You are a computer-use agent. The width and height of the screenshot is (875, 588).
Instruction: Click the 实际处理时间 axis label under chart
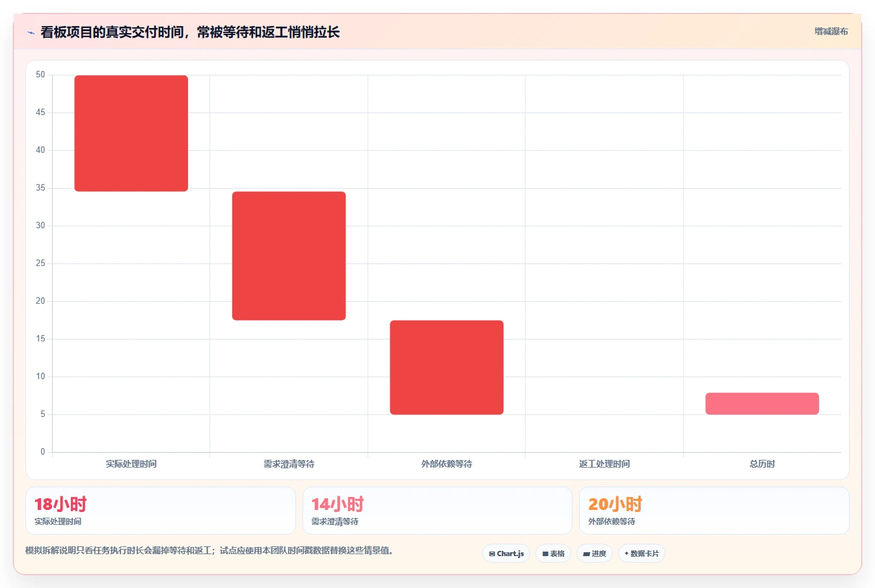131,464
